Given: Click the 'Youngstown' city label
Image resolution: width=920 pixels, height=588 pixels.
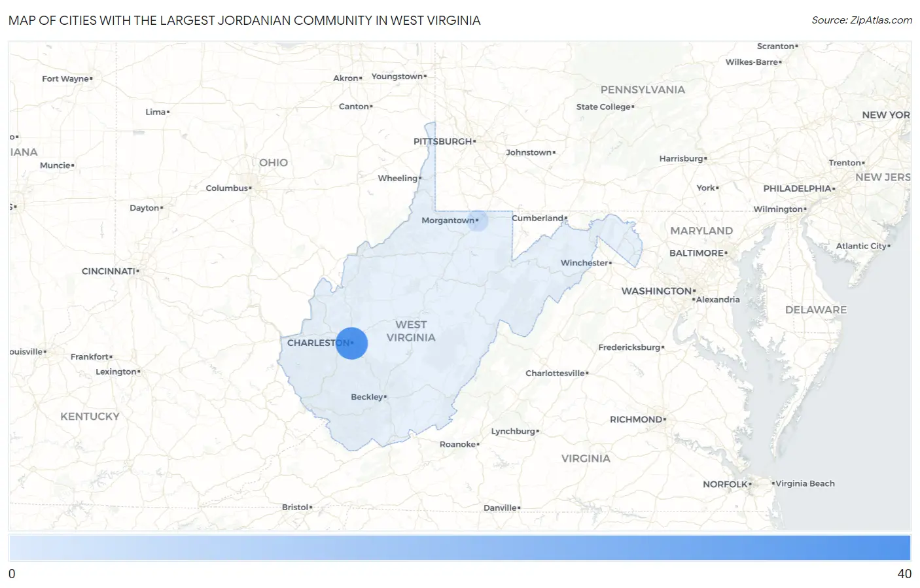Looking at the screenshot, I should (x=397, y=77).
